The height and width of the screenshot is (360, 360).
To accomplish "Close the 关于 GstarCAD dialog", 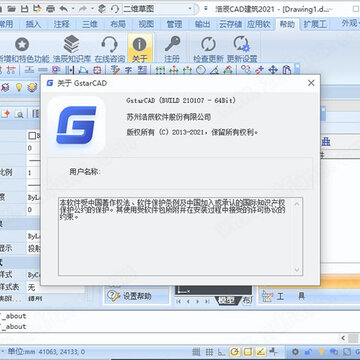I will [x=311, y=83].
